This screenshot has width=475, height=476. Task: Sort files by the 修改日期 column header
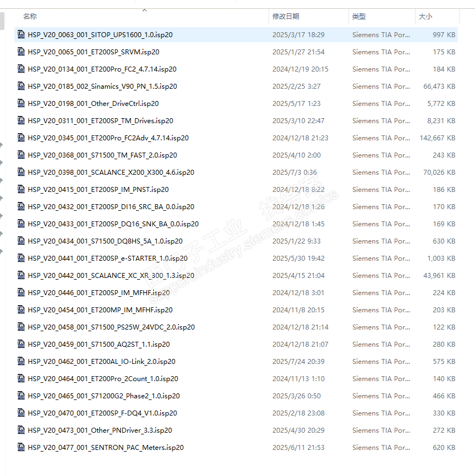point(286,17)
